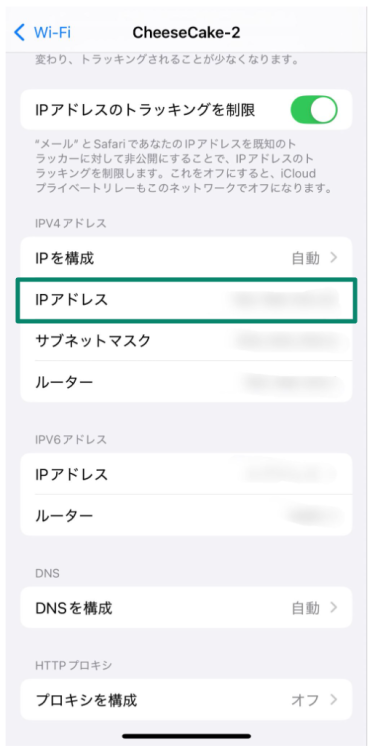The image size is (375, 751).
Task: Tap the home indicator bar
Action: [186, 736]
